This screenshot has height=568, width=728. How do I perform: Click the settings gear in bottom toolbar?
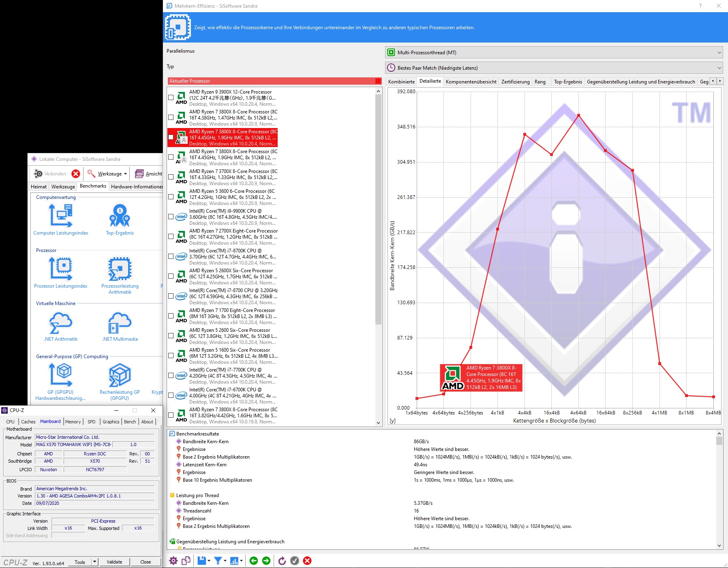(x=173, y=561)
